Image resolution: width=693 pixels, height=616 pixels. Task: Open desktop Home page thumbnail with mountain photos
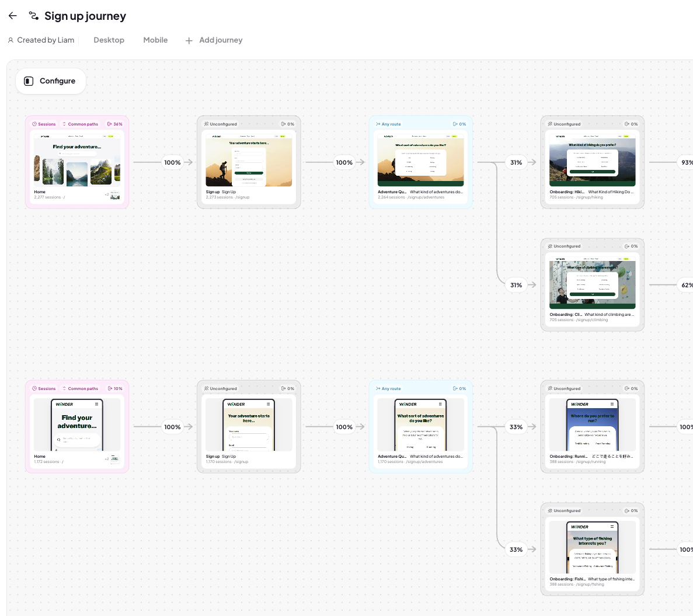click(77, 160)
